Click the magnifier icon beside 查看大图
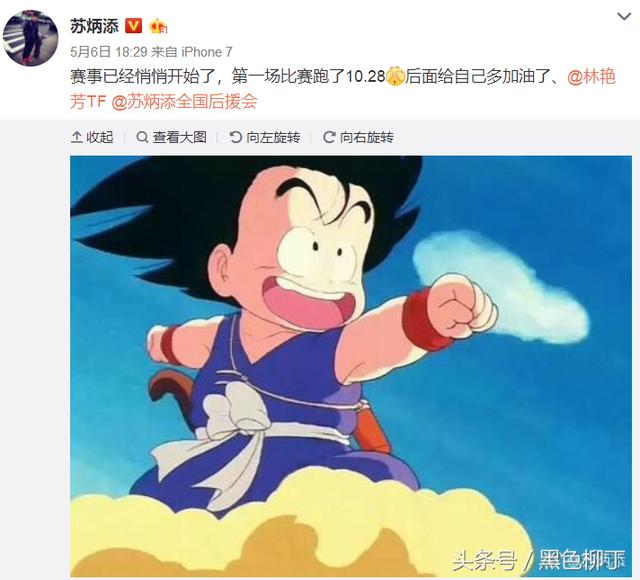This screenshot has width=640, height=580. [x=142, y=137]
